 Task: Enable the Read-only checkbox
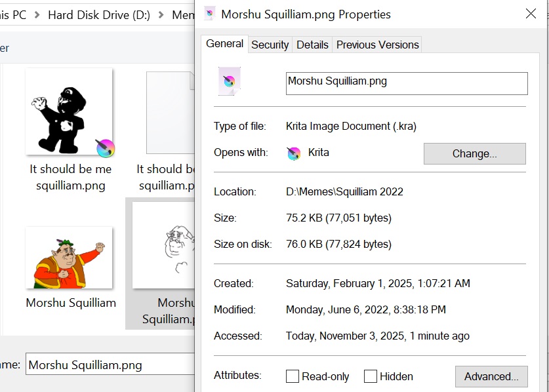tap(293, 377)
